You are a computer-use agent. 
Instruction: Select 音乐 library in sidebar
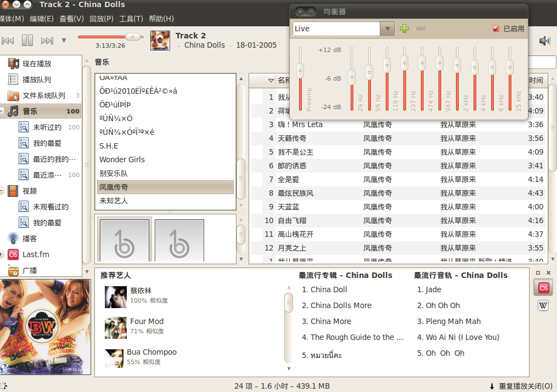pos(41,111)
